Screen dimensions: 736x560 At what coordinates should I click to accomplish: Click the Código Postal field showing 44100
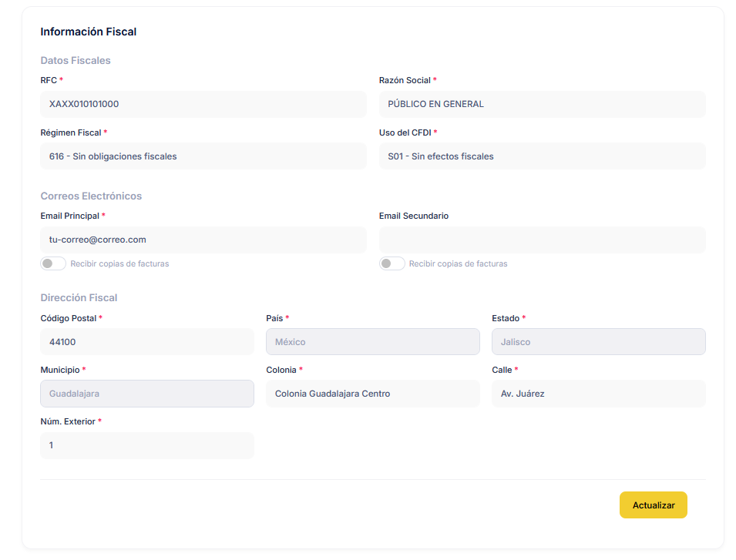pyautogui.click(x=146, y=342)
